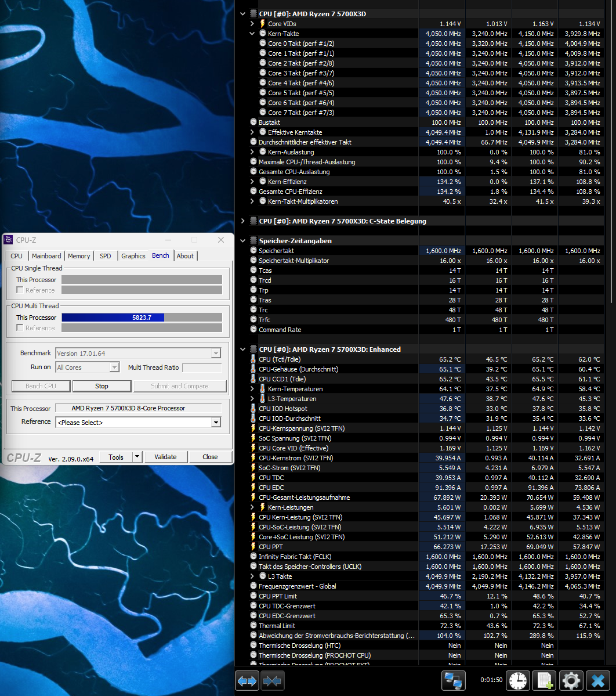Click the single thread This Processor bar
616x696 pixels.
[x=142, y=280]
